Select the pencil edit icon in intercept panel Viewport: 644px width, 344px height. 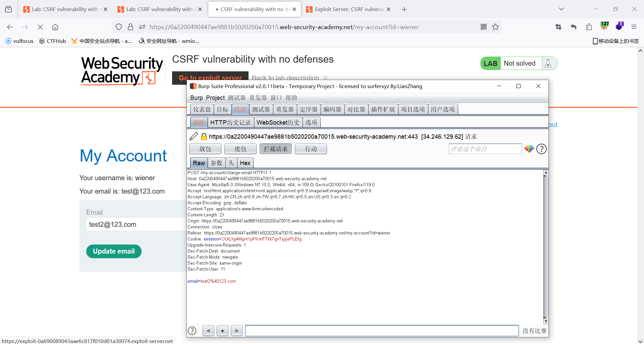[194, 136]
